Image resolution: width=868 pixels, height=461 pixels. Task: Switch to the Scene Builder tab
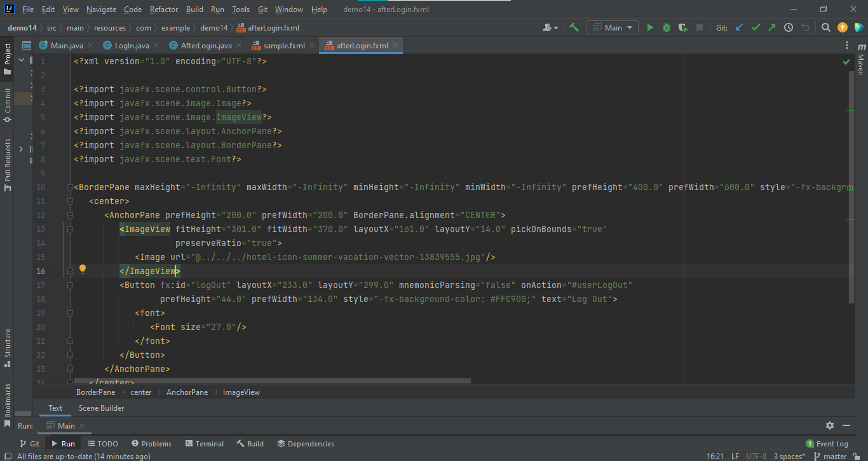click(100, 408)
